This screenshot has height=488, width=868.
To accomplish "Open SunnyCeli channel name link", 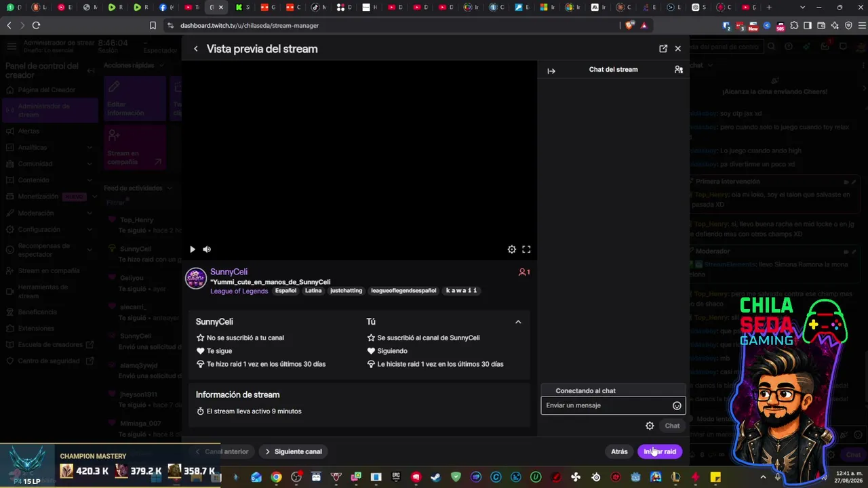I will pyautogui.click(x=229, y=272).
